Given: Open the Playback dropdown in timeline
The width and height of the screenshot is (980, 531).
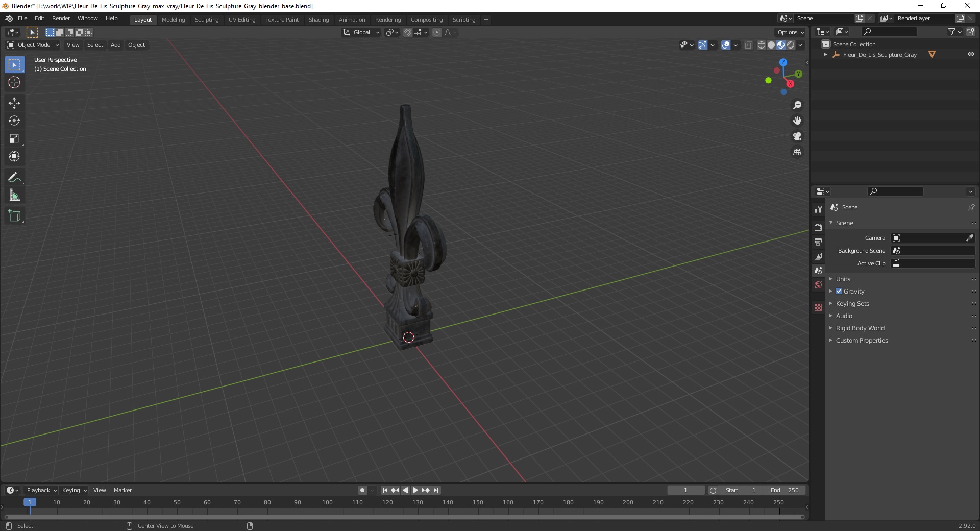Looking at the screenshot, I should [41, 490].
